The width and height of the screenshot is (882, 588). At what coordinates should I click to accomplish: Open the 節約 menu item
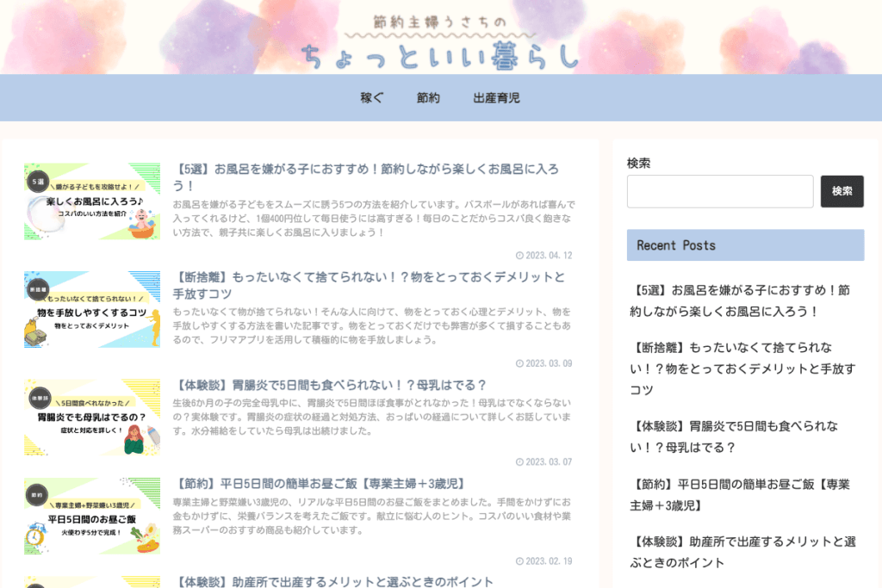click(x=428, y=98)
